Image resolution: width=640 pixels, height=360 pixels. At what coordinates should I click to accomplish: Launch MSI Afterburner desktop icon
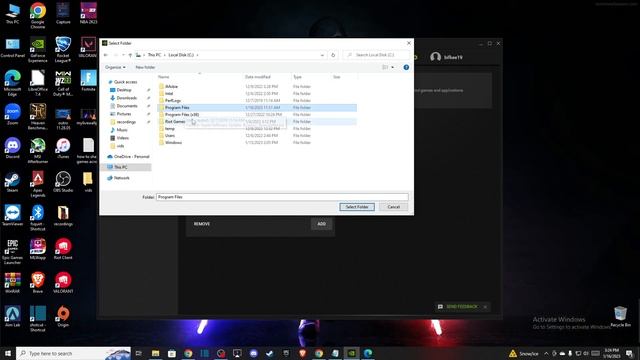click(38, 150)
